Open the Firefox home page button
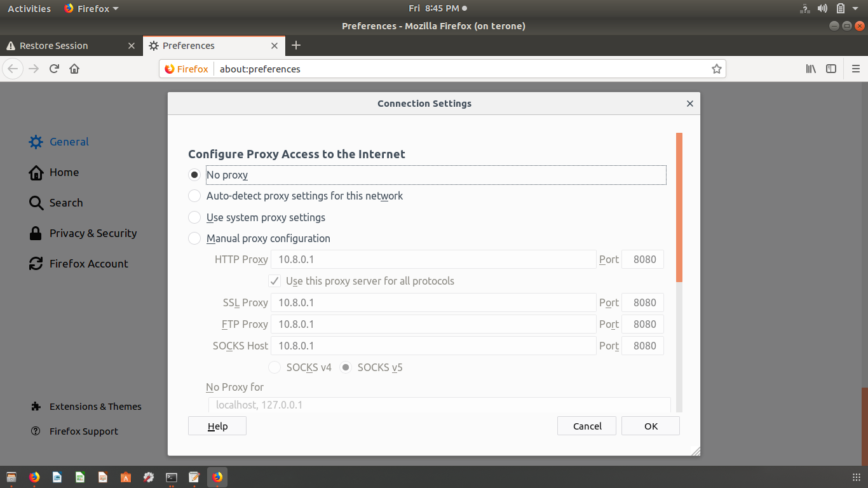 click(x=74, y=69)
